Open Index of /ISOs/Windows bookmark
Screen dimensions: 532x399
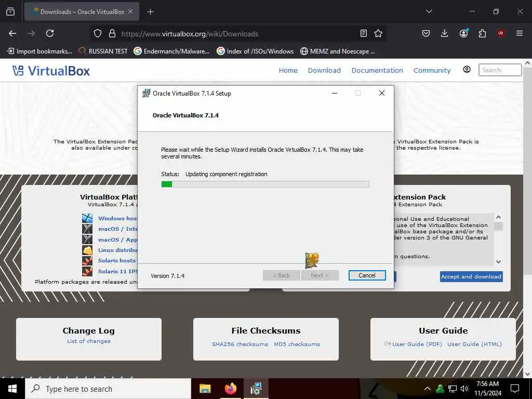(x=256, y=51)
